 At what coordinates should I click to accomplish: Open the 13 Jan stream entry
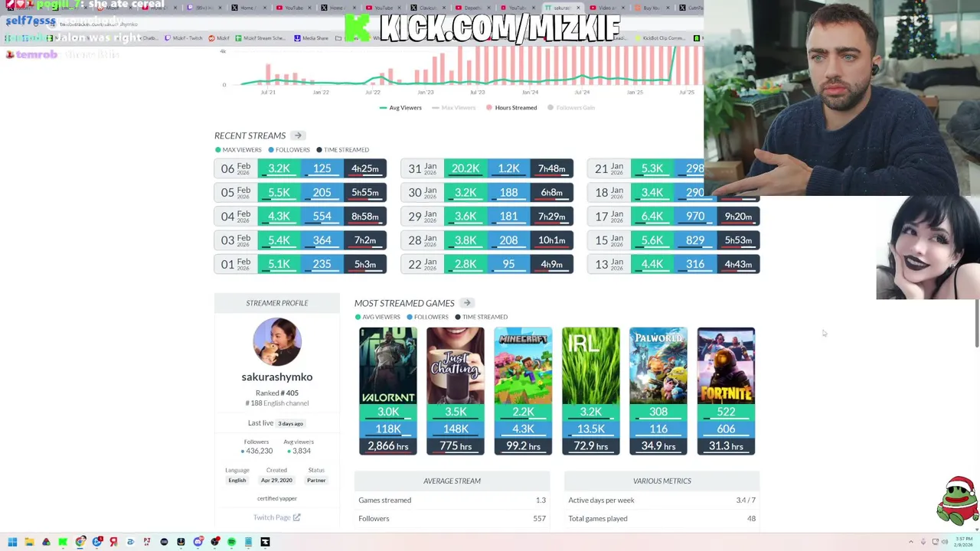click(x=674, y=264)
